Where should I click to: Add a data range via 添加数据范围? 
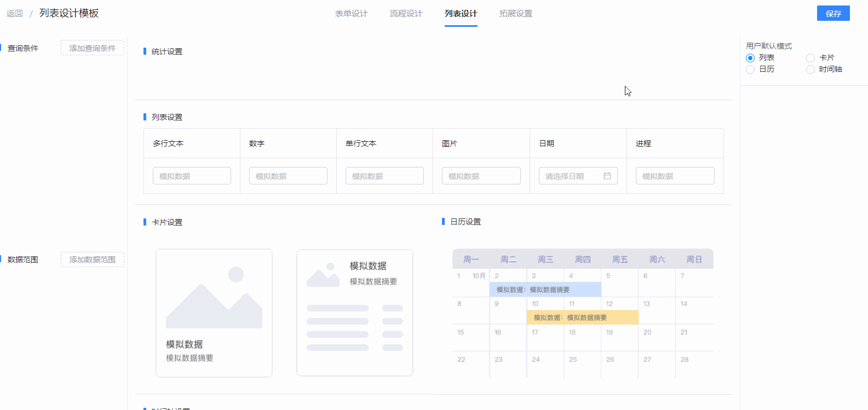click(x=93, y=259)
